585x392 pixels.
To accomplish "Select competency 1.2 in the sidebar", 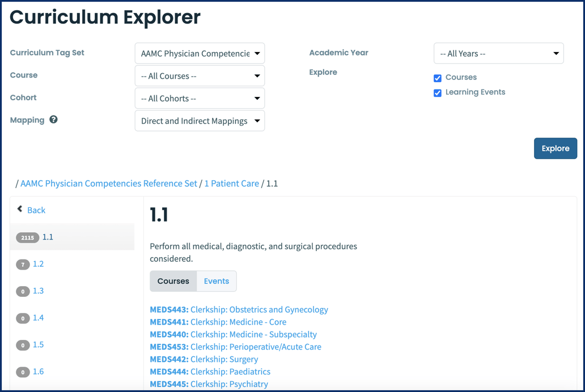I will point(47,264).
